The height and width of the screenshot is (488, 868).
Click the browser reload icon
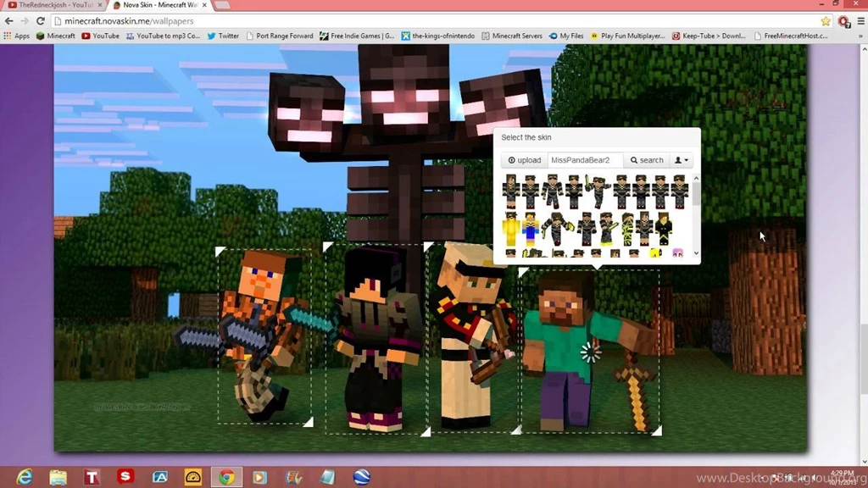click(40, 20)
